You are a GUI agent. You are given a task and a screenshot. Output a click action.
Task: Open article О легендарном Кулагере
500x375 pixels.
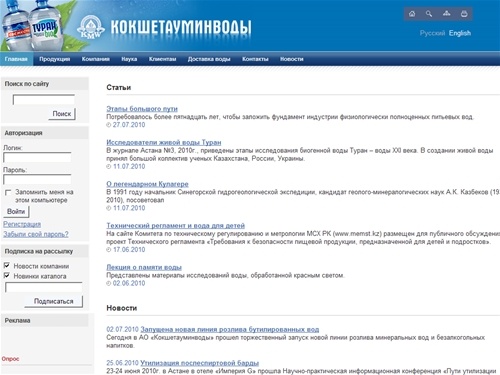[147, 184]
